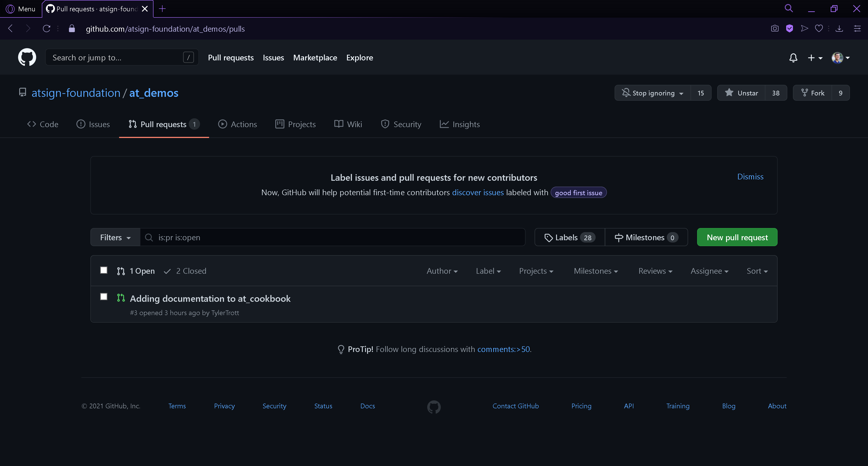Screen dimensions: 868x466
Task: Switch to the Insights tab
Action: click(460, 124)
